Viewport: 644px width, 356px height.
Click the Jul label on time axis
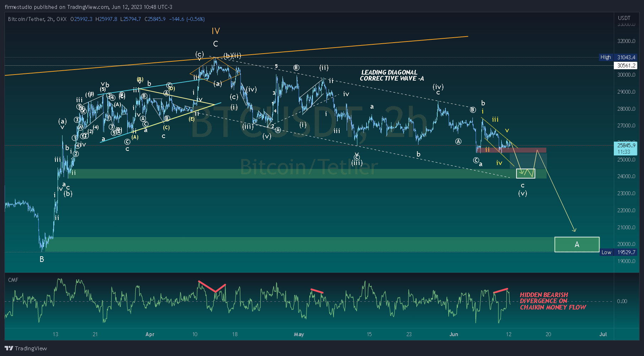click(x=603, y=334)
